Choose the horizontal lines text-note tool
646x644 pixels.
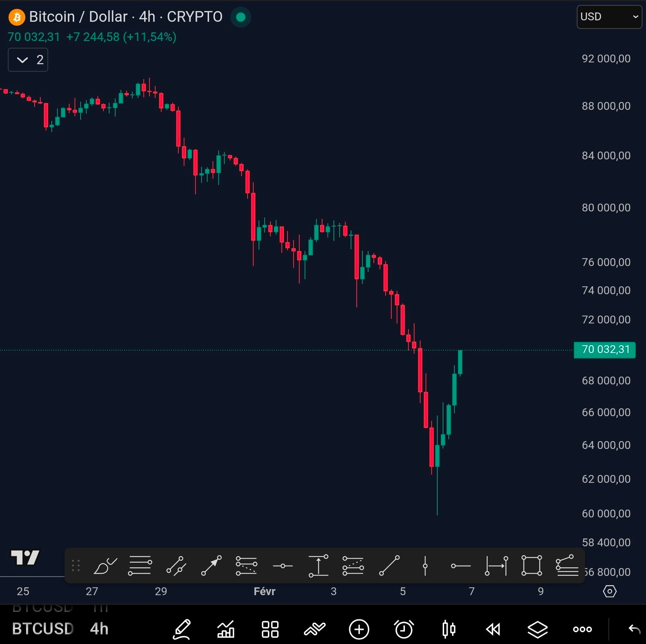140,566
